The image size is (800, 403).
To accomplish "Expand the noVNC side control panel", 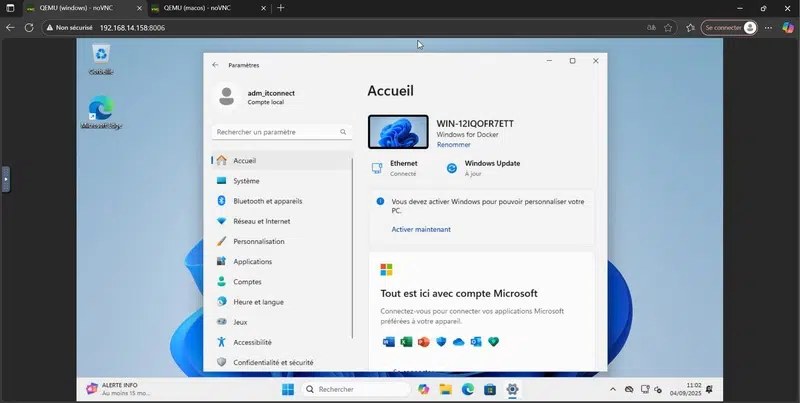I will click(x=5, y=180).
